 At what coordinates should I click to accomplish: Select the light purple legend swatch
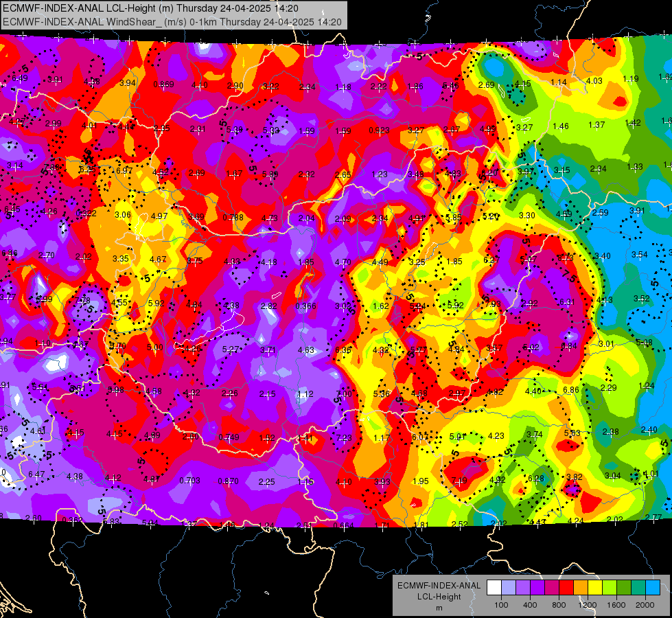(x=523, y=587)
